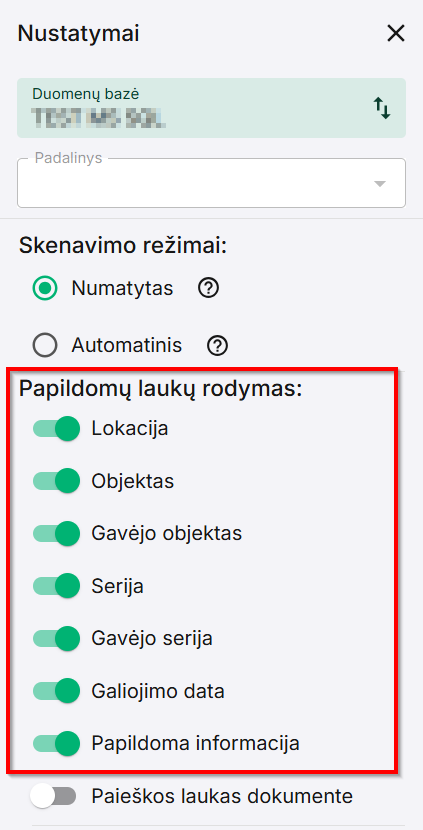Disable the Objektas toggle
The image size is (423, 830).
56,481
